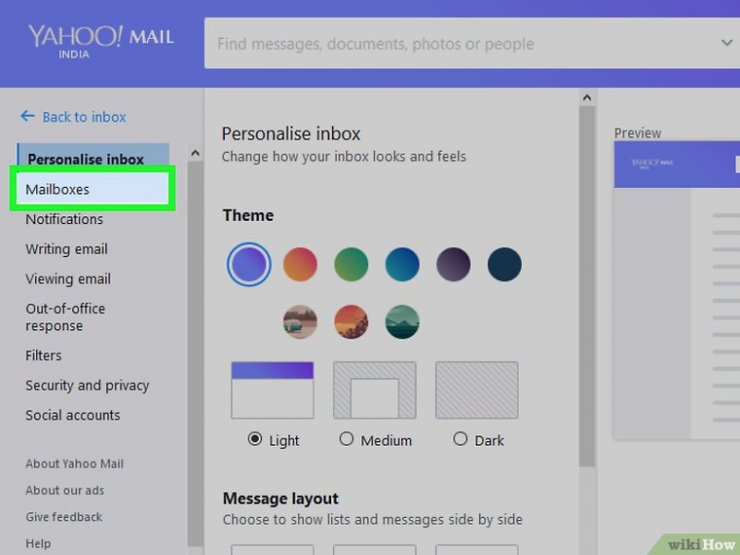This screenshot has width=740, height=555.
Task: Open the Help link
Action: pos(38,544)
